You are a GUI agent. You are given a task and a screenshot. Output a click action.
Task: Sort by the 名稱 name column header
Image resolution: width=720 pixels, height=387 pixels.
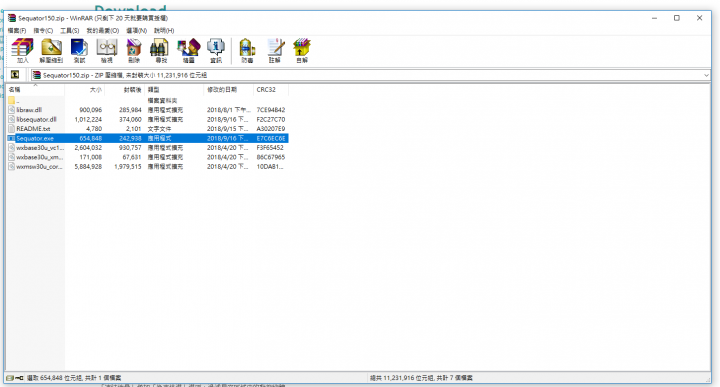(35, 90)
